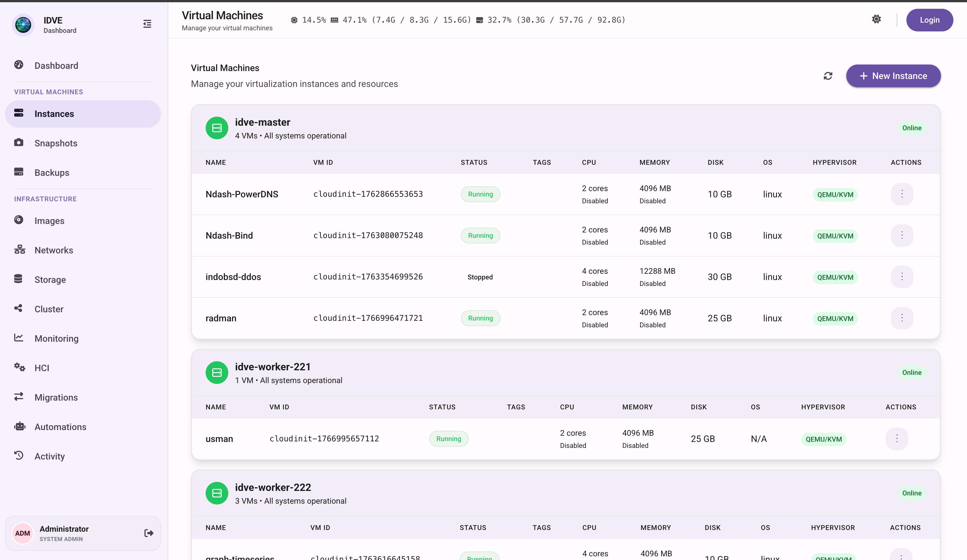Create a new instance
The image size is (967, 560).
[893, 76]
